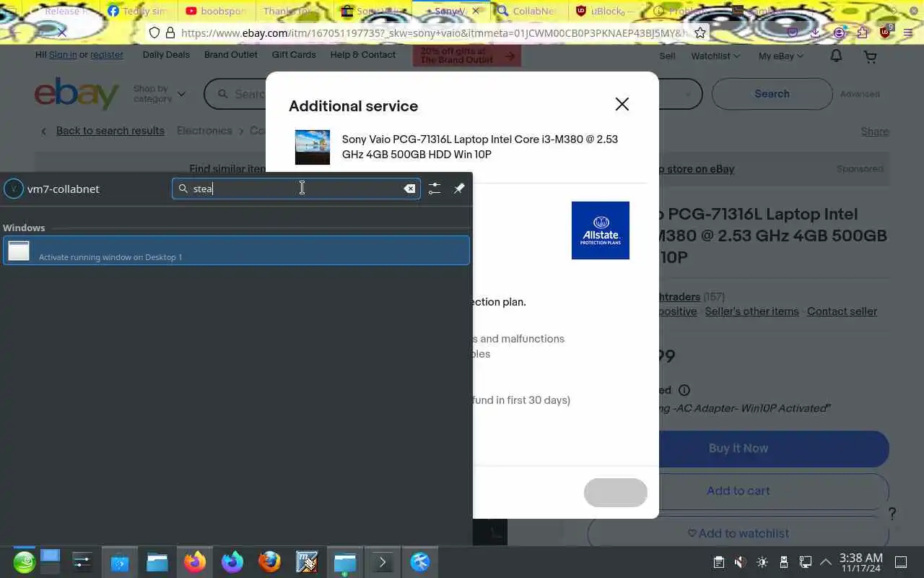Open the blue globe browser taskbar icon
The height and width of the screenshot is (578, 924).
tap(420, 561)
